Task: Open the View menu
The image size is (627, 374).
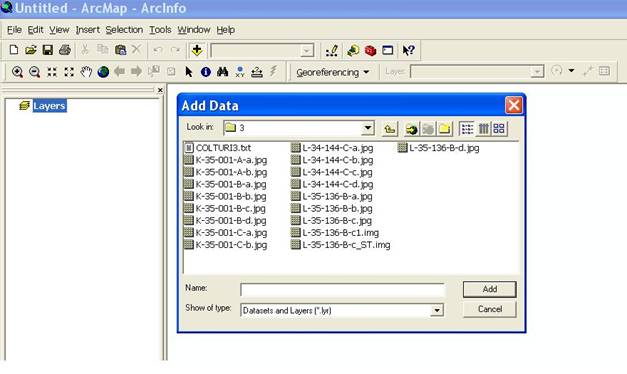Action: click(x=59, y=30)
